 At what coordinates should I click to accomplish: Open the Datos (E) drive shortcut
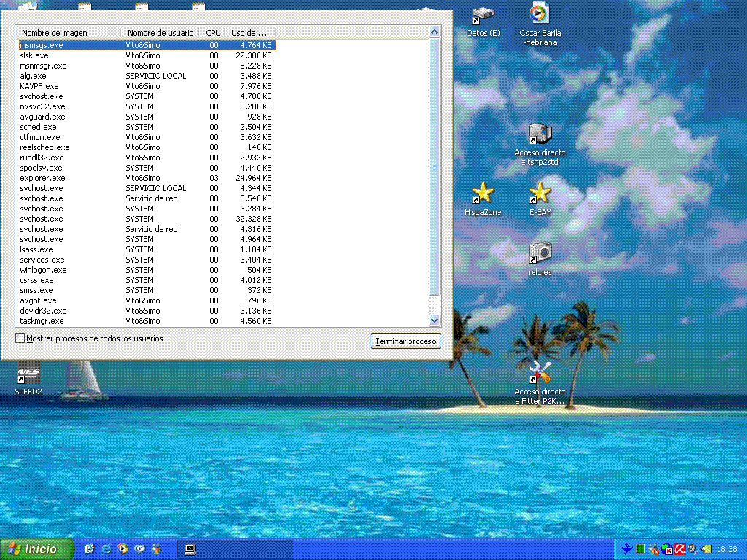[483, 16]
